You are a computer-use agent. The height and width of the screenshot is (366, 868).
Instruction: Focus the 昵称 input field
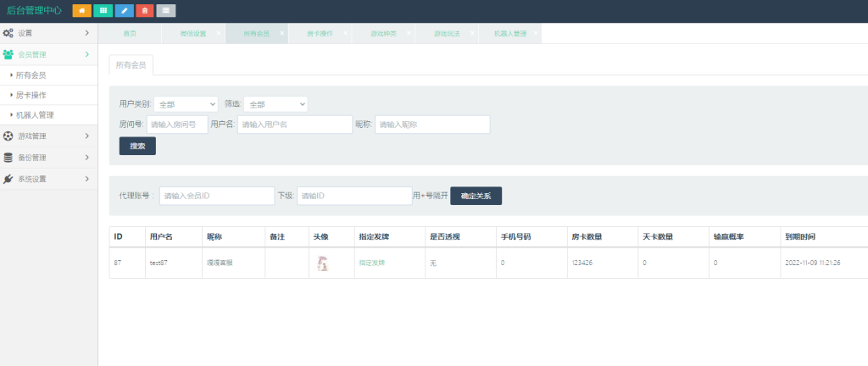tap(432, 125)
